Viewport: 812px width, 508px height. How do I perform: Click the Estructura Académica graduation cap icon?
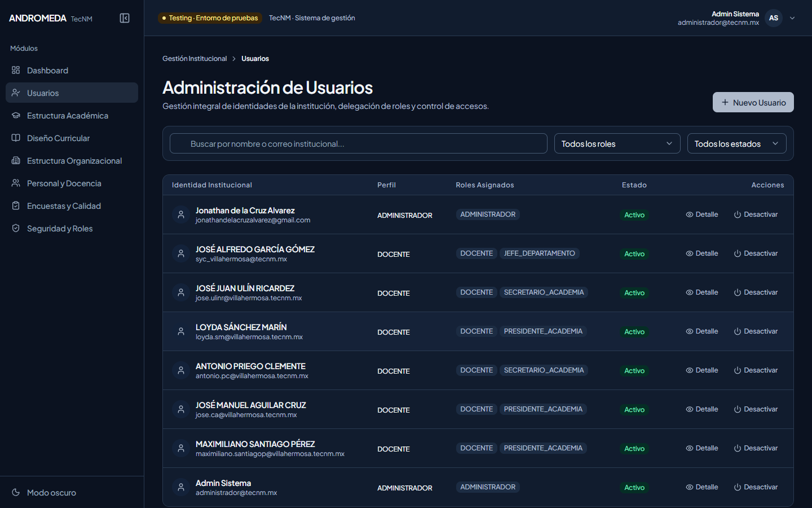click(x=16, y=115)
